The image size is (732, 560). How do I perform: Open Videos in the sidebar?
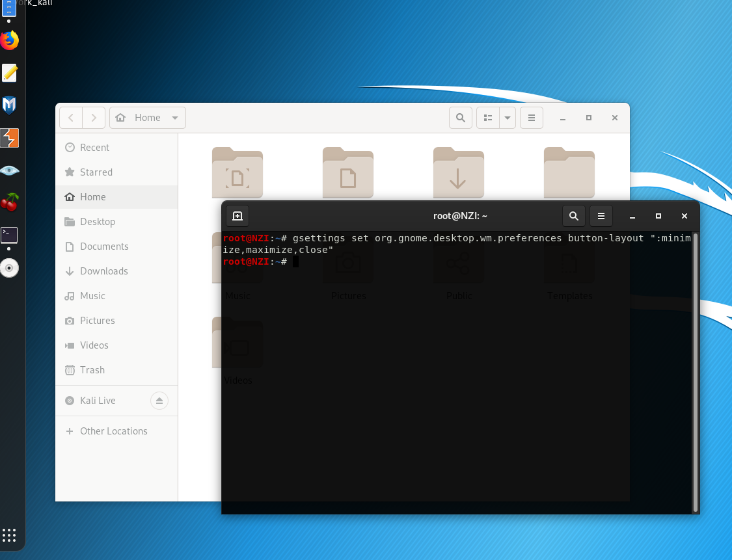click(x=116, y=345)
